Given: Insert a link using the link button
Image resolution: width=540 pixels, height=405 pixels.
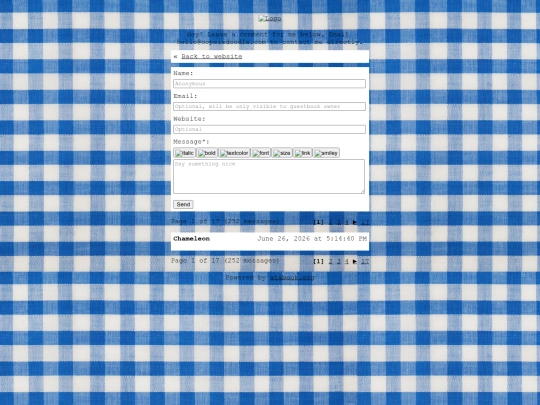Looking at the screenshot, I should (302, 153).
